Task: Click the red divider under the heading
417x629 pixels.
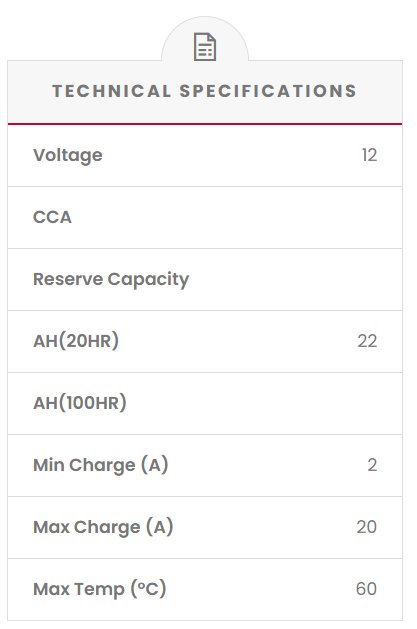Action: pyautogui.click(x=205, y=124)
